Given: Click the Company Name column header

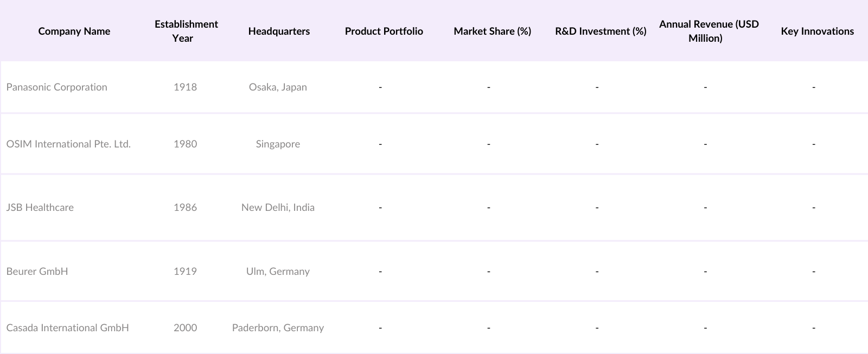Looking at the screenshot, I should pos(74,31).
